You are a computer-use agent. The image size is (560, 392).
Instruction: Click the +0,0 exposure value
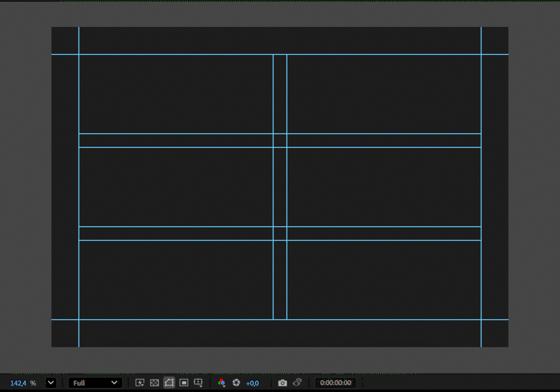[x=252, y=383]
